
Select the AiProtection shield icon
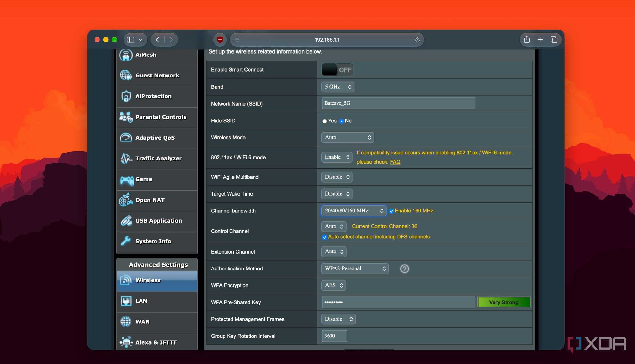pos(126,96)
